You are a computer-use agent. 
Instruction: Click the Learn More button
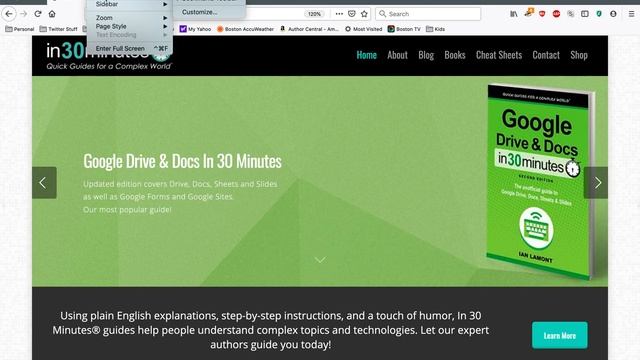(x=560, y=335)
